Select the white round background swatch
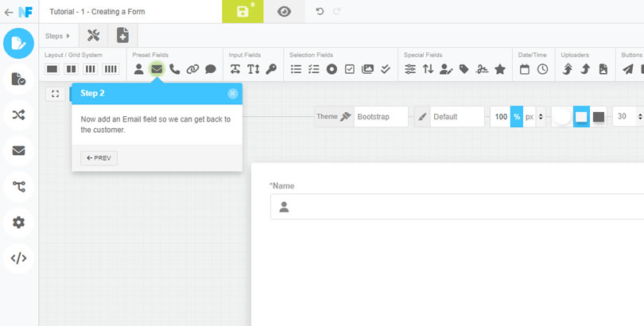Viewport: 644px width, 326px height. [x=562, y=117]
